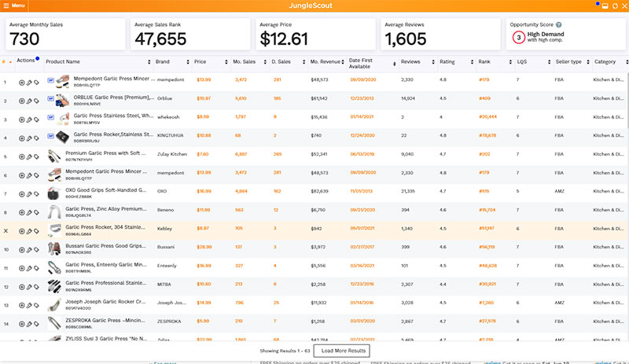Sort by the row number column

click(x=7, y=62)
